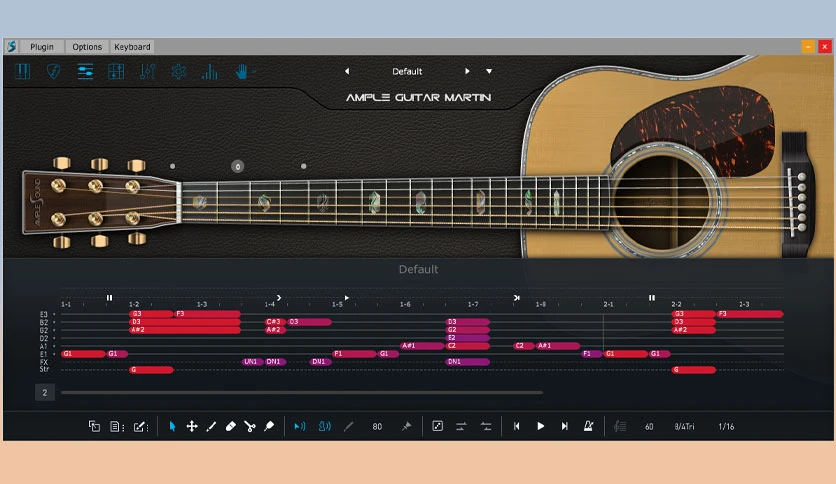
Task: Click the Str row label
Action: pyautogui.click(x=44, y=369)
